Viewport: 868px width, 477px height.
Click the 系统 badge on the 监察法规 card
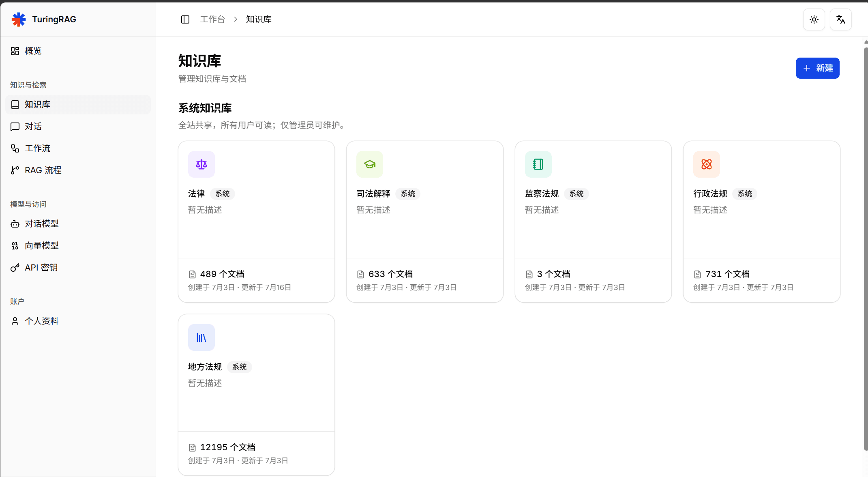577,194
